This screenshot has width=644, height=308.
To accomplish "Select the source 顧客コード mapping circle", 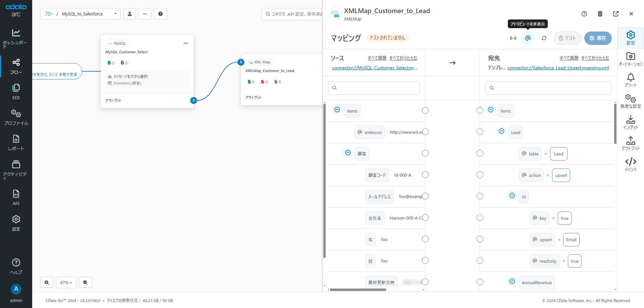I will point(425,175).
